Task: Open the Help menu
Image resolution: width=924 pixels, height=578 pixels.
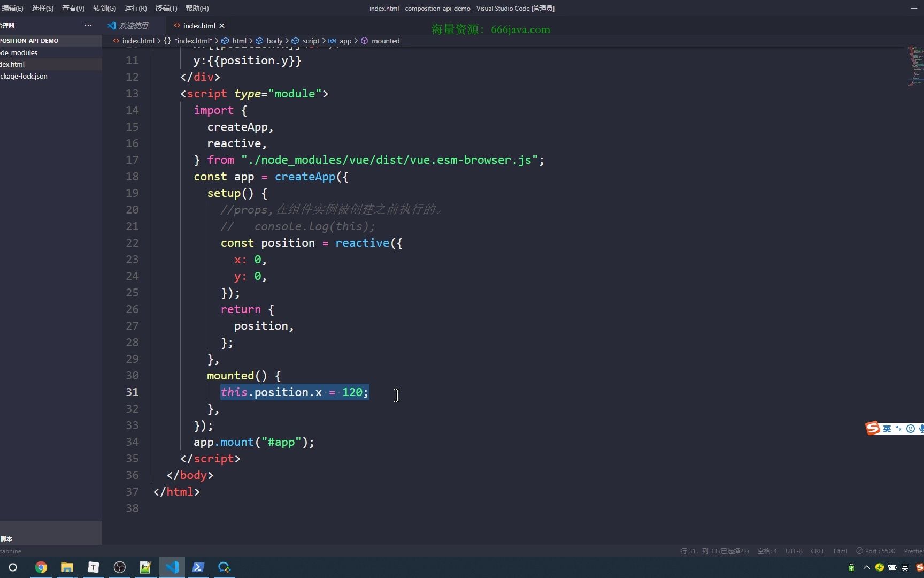Action: (197, 8)
